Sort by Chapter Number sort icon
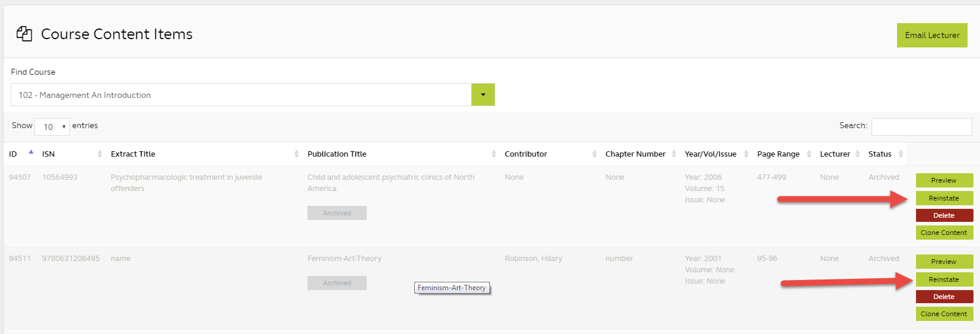 click(674, 154)
